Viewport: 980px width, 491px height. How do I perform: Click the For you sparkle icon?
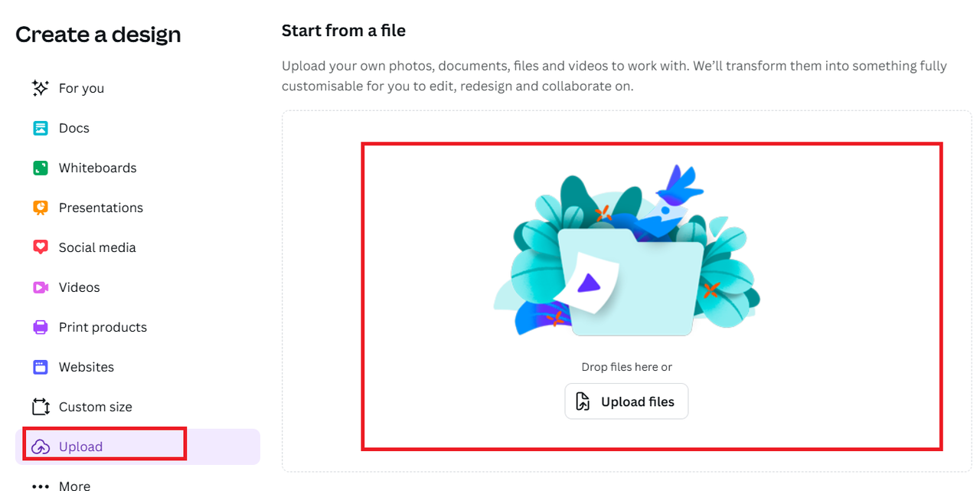pos(41,88)
